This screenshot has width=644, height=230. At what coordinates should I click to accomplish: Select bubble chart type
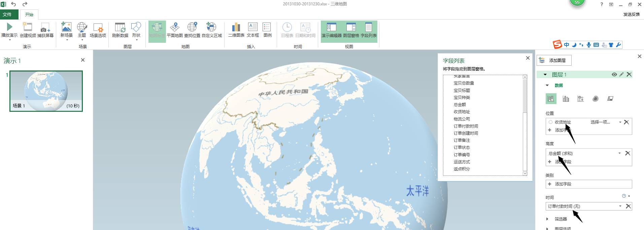tap(581, 98)
